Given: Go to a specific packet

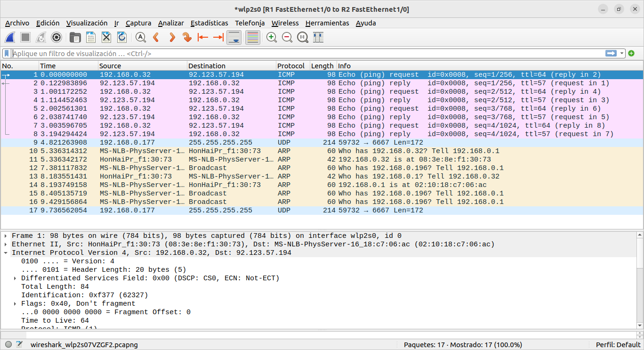Looking at the screenshot, I should (x=187, y=37).
